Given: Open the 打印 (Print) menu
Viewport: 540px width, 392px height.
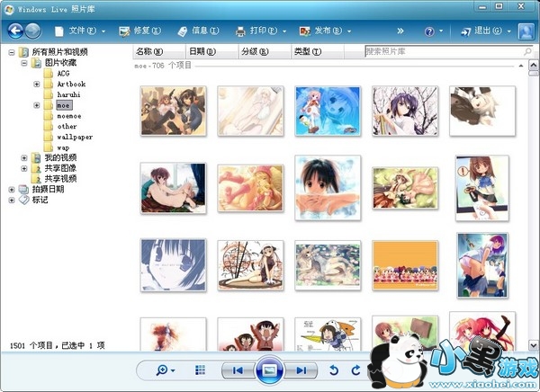Looking at the screenshot, I should [261, 31].
